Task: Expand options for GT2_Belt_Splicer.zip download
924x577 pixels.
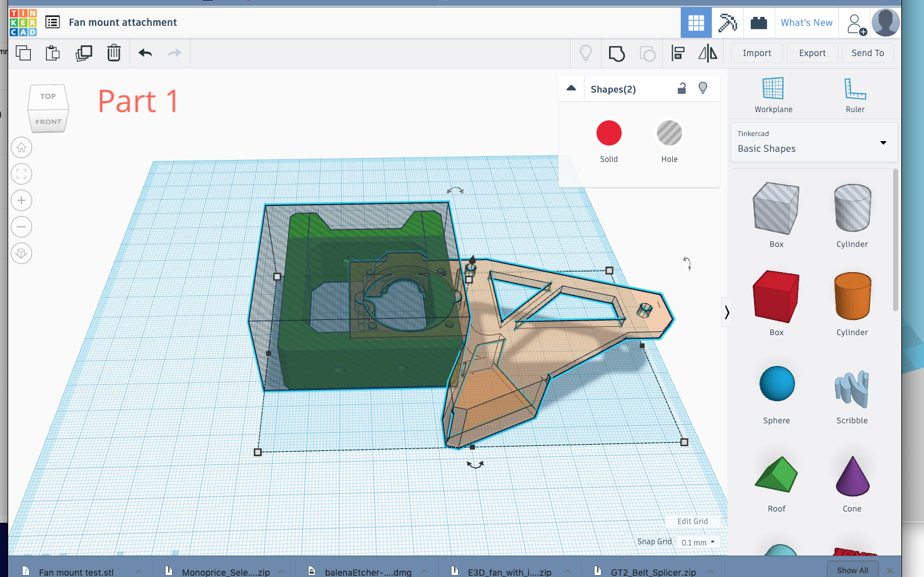Action: click(710, 571)
